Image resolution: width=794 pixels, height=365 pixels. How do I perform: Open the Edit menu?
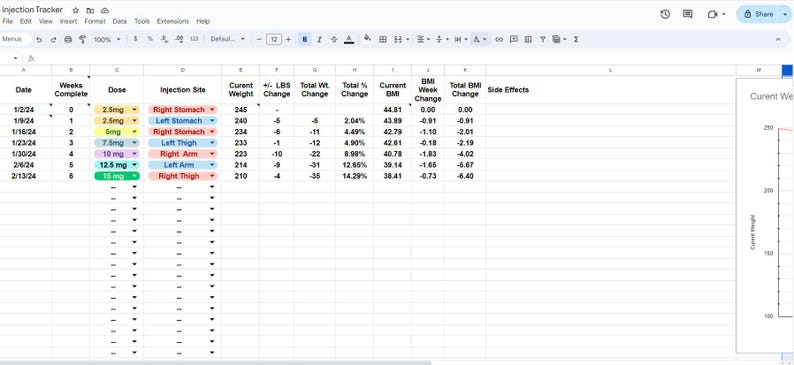tap(26, 22)
